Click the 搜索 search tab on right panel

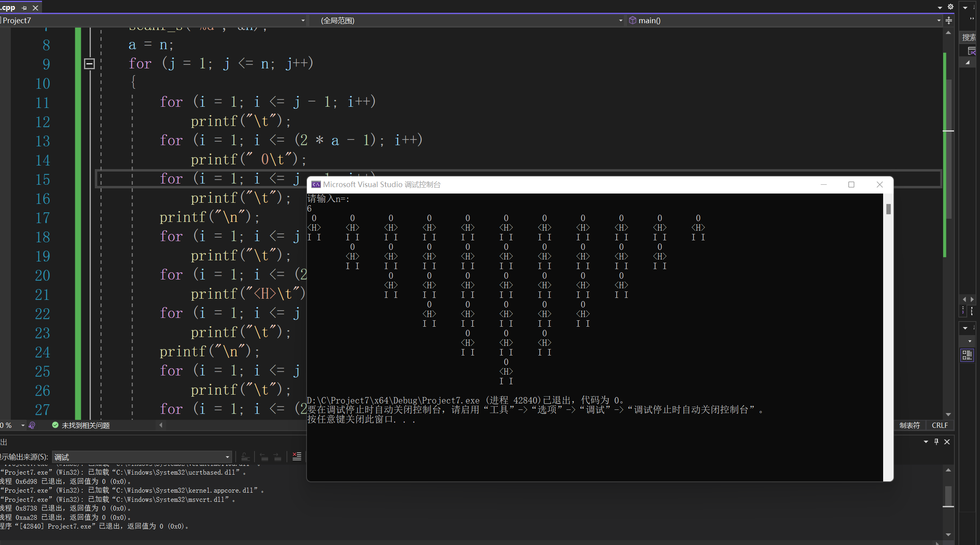(x=969, y=37)
